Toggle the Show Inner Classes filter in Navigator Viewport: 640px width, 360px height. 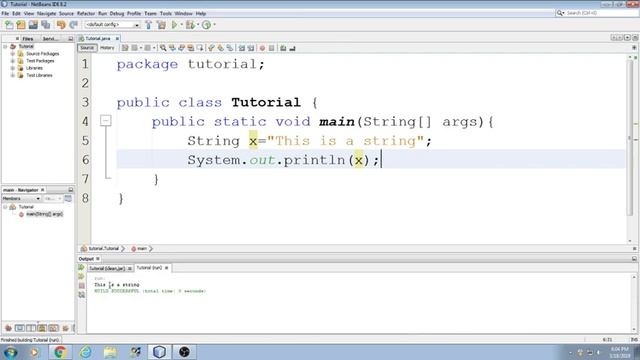[x=53, y=328]
